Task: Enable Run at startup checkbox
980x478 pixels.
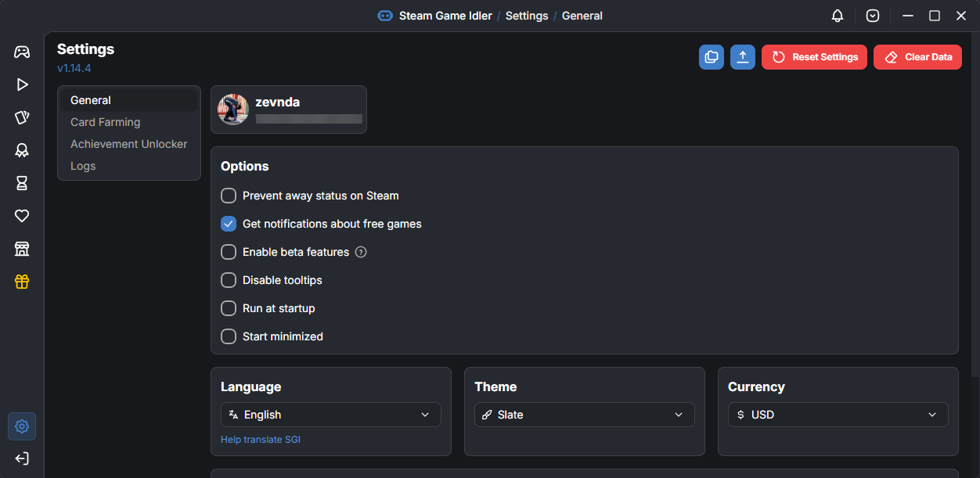Action: 229,308
